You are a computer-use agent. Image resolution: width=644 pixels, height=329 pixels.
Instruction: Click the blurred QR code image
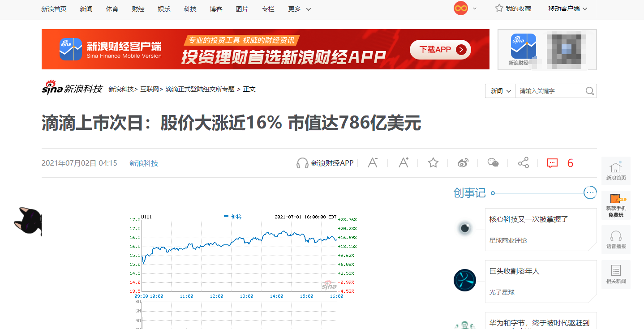coord(566,49)
